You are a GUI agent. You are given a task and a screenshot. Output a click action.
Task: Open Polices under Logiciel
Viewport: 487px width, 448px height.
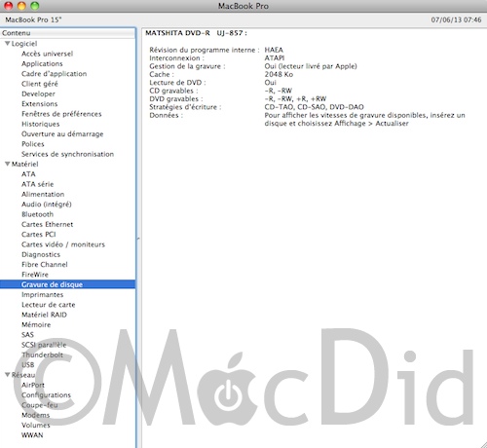33,144
